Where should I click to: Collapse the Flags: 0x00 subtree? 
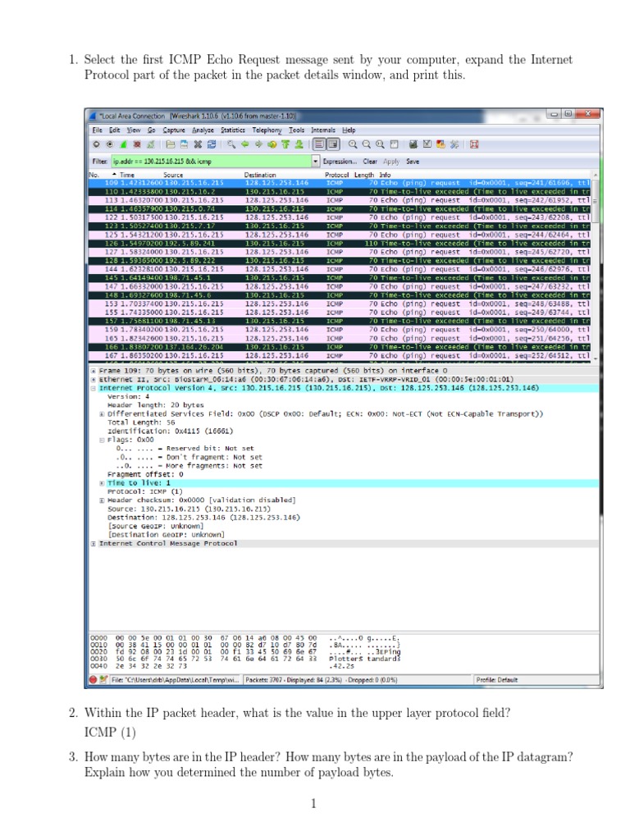[x=102, y=441]
